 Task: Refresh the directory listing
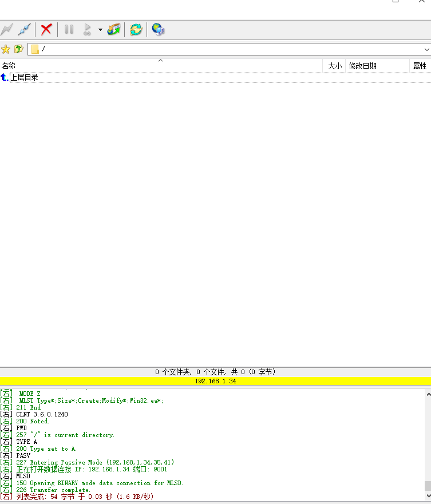point(136,29)
